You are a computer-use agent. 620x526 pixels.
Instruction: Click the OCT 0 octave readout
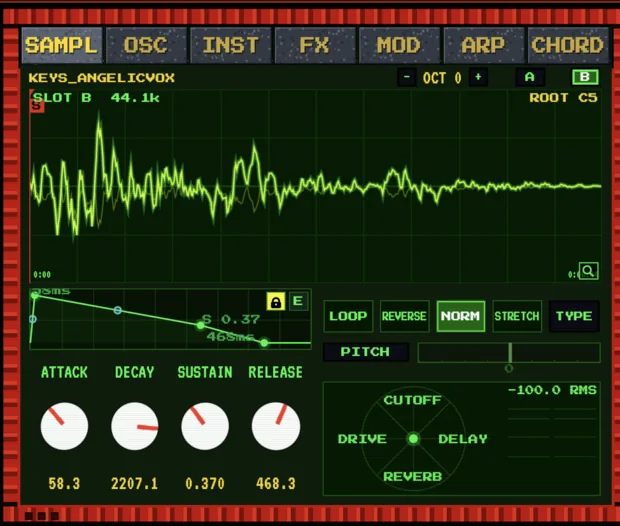click(x=442, y=78)
